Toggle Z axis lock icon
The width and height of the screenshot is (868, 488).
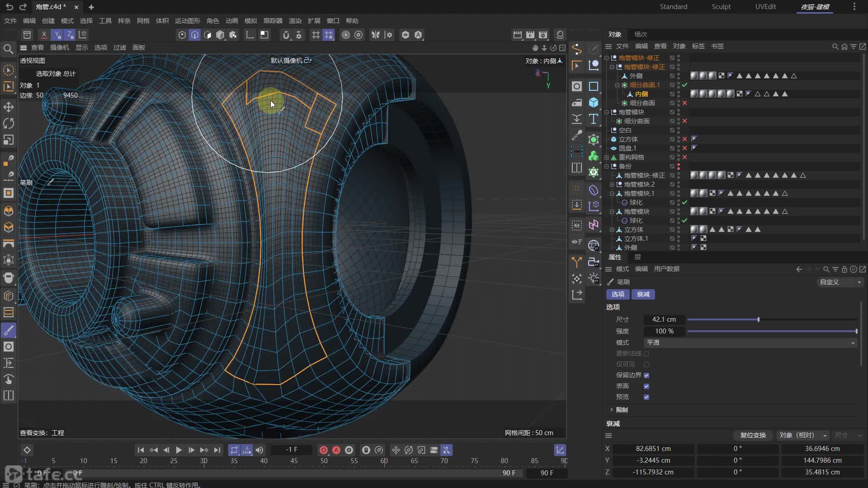coord(70,34)
